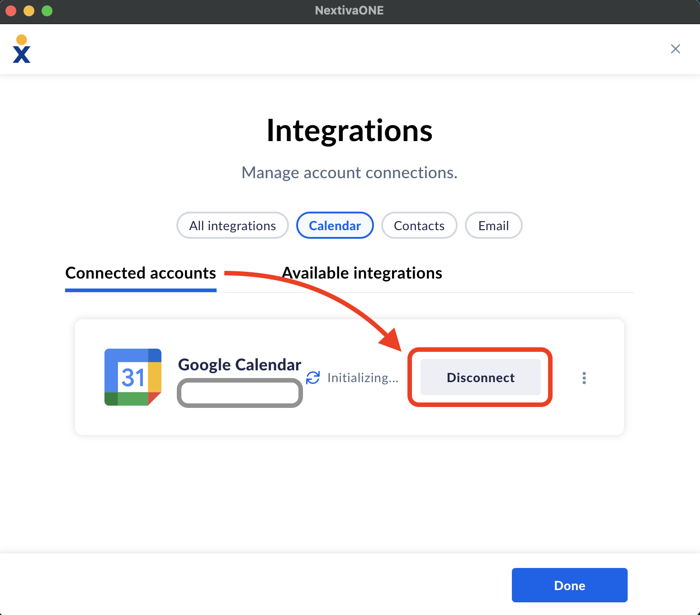Select the Email filter pill
The height and width of the screenshot is (615, 700).
click(494, 225)
